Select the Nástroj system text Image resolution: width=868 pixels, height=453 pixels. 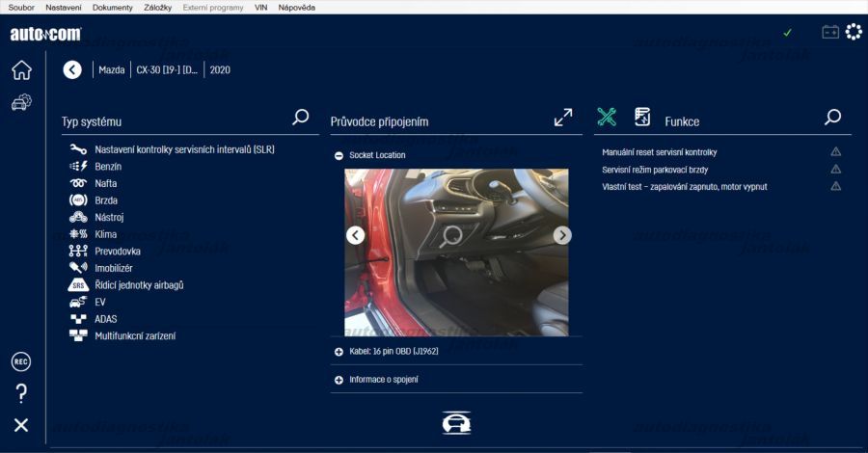[109, 218]
